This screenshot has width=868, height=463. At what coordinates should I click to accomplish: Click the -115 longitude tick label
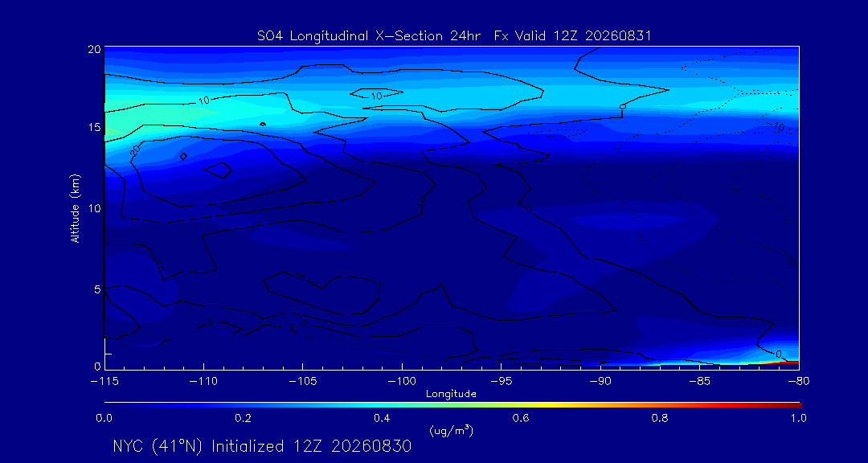click(x=104, y=382)
